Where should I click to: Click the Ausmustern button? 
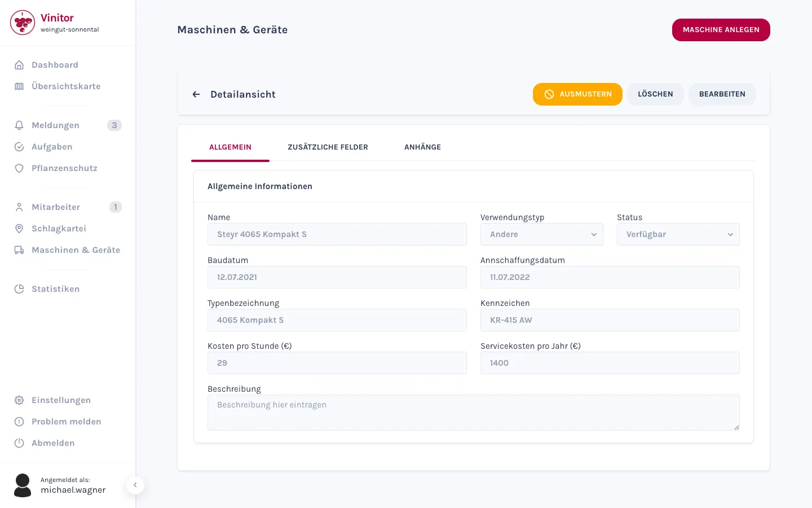tap(577, 94)
